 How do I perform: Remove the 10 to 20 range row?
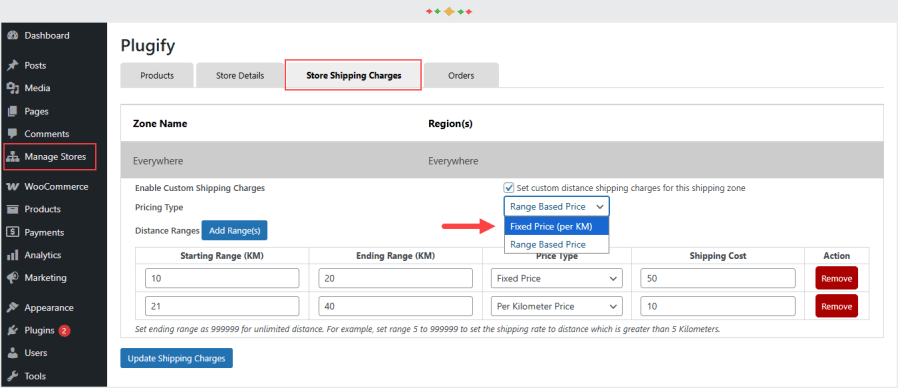(837, 279)
